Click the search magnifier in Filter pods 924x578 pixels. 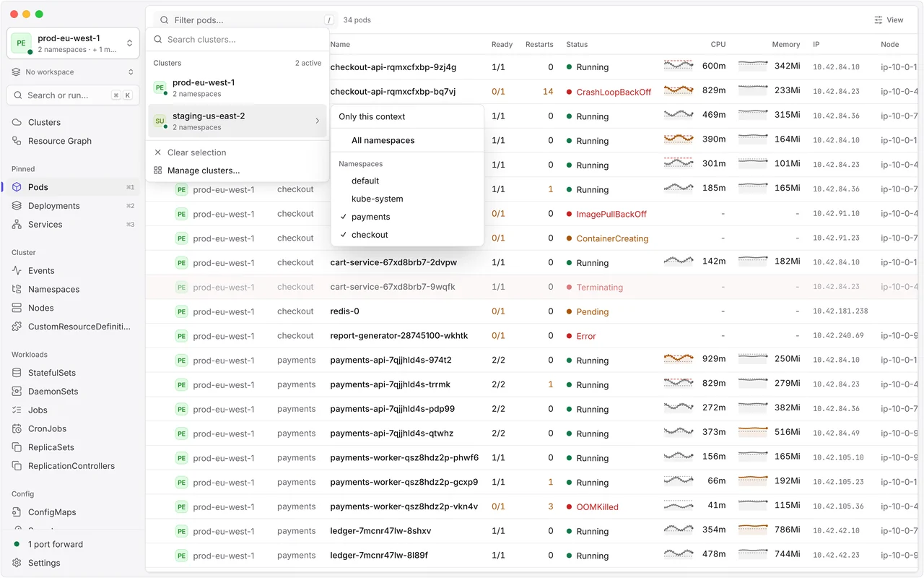(165, 20)
